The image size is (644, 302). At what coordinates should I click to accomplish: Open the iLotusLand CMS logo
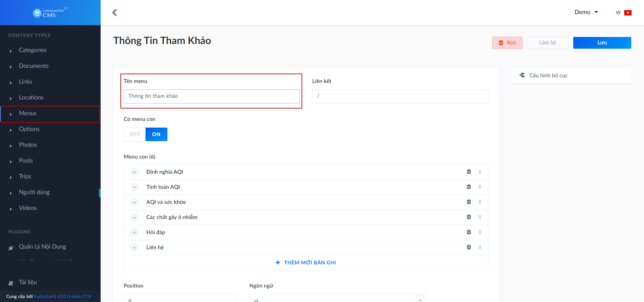click(x=50, y=13)
